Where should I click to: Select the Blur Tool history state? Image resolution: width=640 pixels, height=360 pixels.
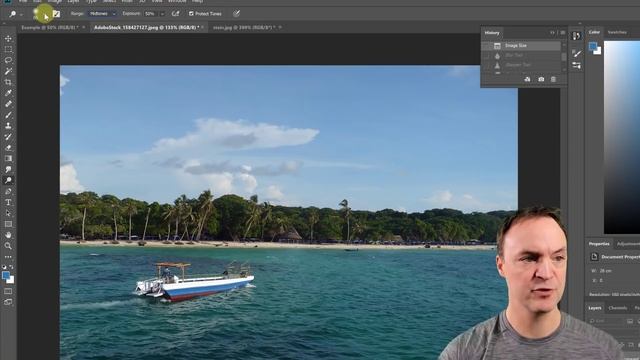point(521,55)
